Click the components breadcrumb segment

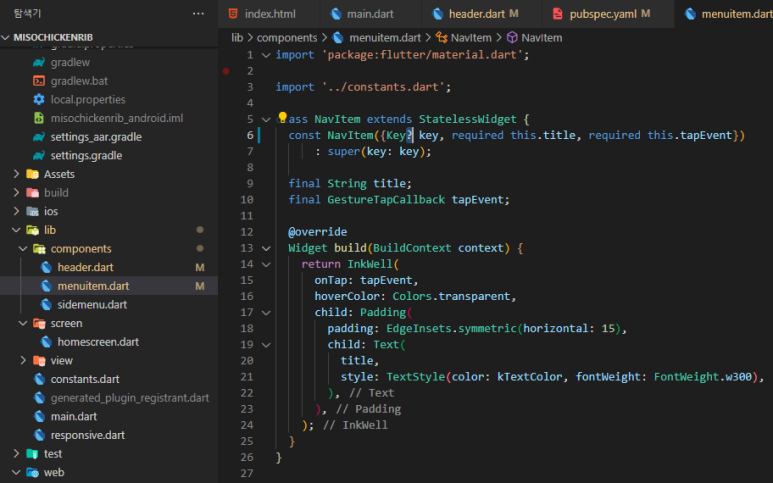pyautogui.click(x=287, y=38)
